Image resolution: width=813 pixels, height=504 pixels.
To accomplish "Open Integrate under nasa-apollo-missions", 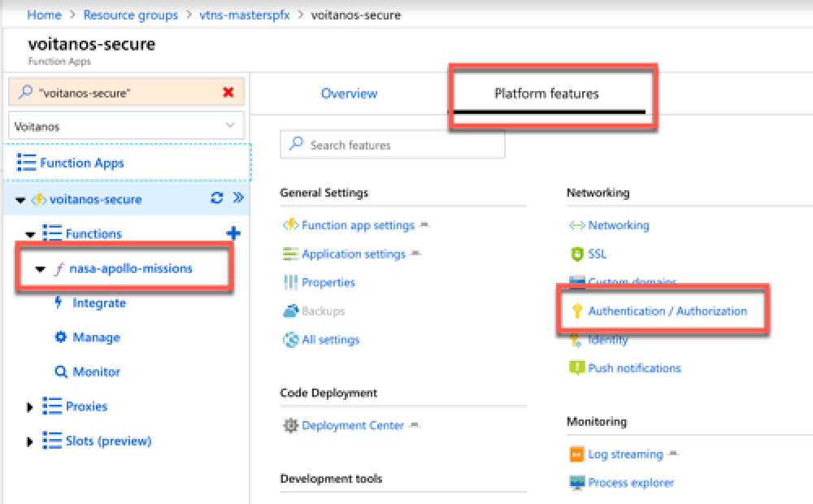I will 99,303.
